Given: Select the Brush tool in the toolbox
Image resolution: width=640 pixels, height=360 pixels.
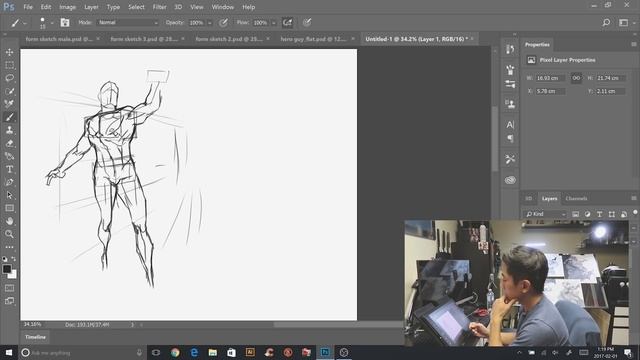Looking at the screenshot, I should click(9, 117).
